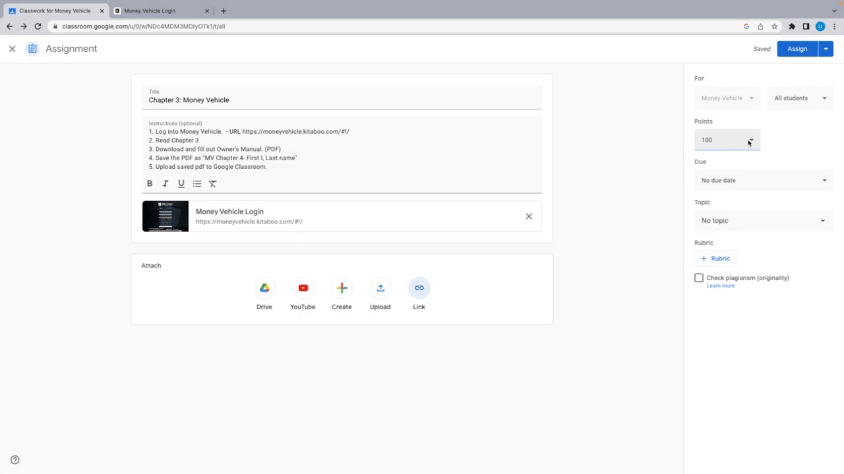This screenshot has width=844, height=474.
Task: Enable Check plagiarism (originality) checkbox
Action: pos(699,278)
